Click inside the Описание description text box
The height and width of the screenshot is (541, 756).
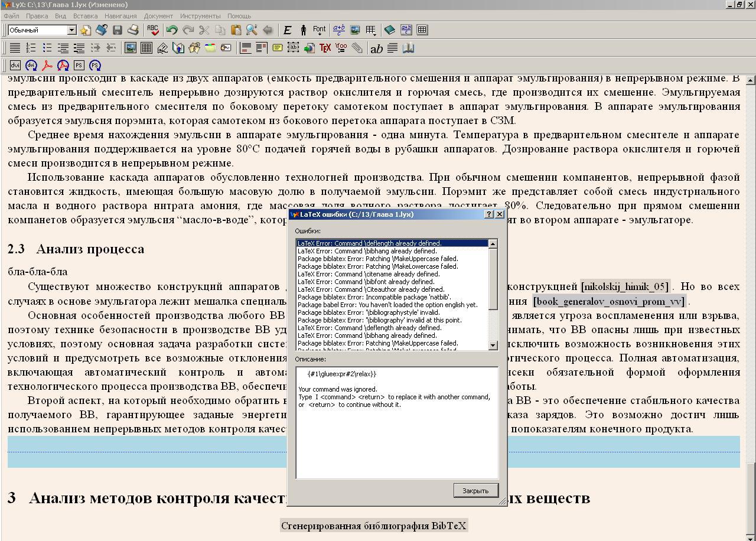397,422
